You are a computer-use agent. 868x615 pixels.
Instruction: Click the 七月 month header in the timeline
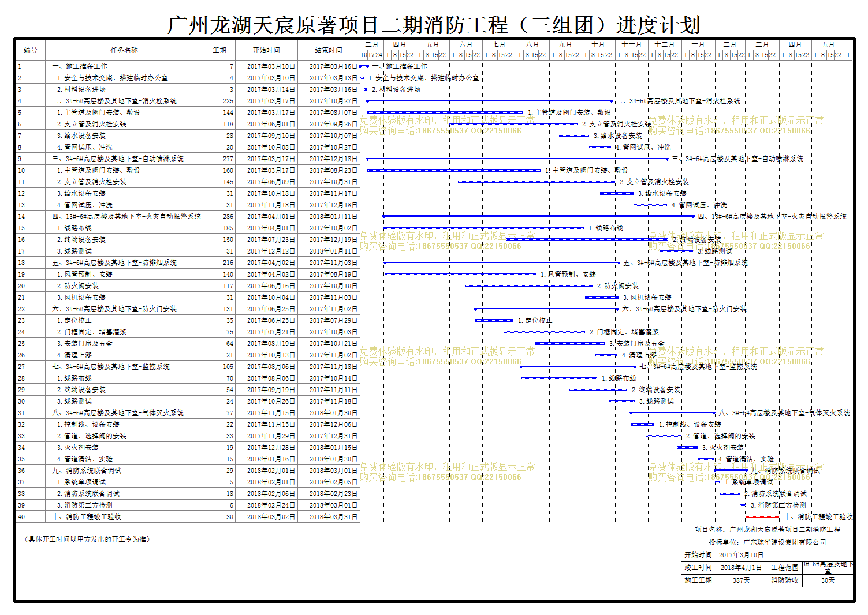click(499, 44)
